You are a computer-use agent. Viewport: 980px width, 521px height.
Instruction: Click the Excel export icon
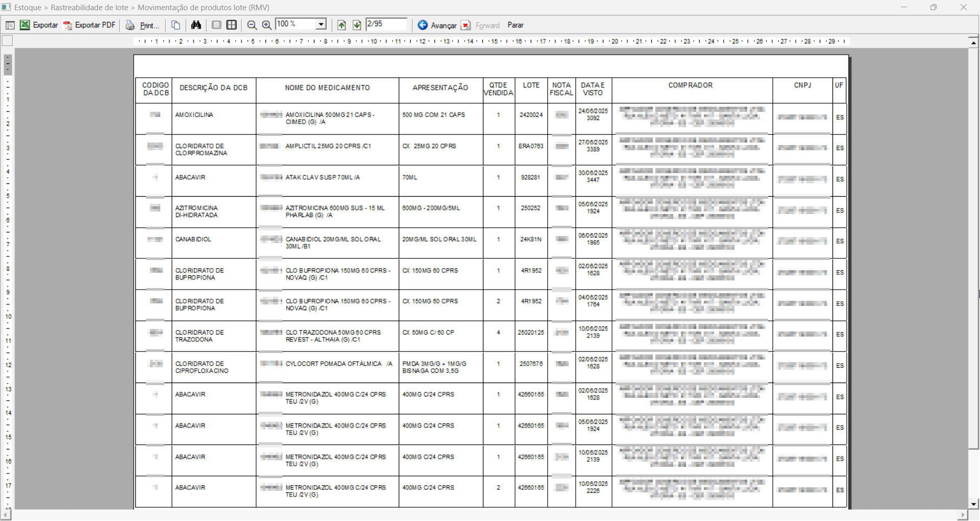point(24,25)
